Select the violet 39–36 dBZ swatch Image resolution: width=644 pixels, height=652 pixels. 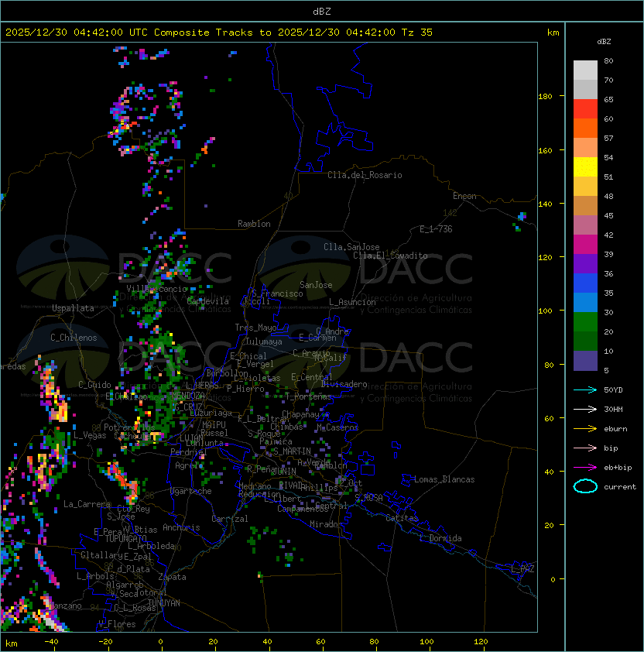tap(585, 263)
